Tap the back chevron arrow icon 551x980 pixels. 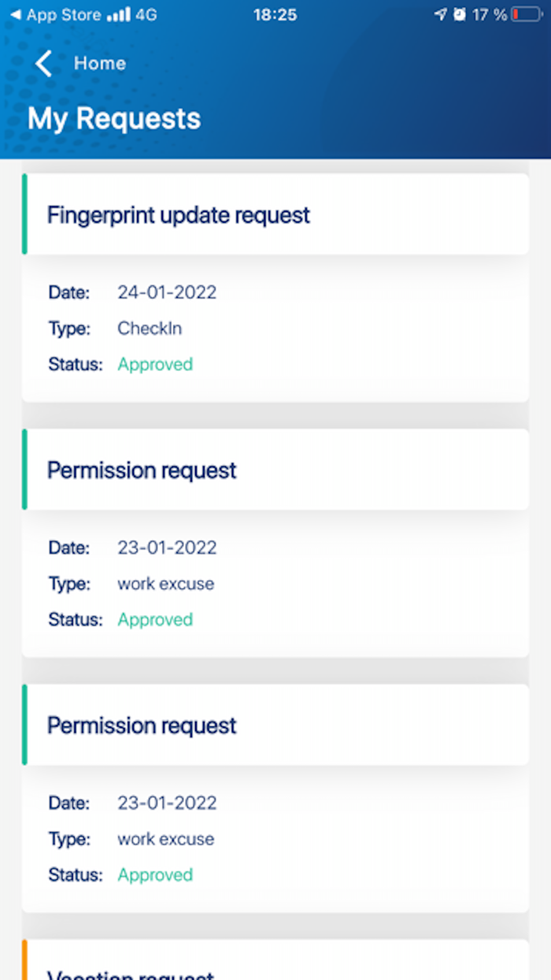(44, 63)
